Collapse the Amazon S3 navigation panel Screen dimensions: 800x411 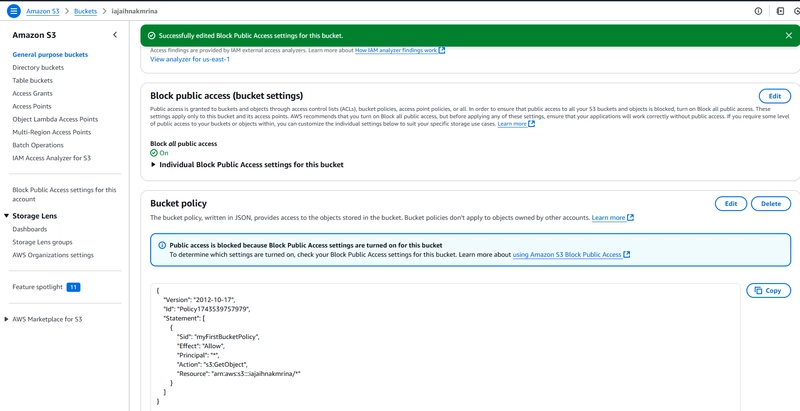tap(115, 35)
